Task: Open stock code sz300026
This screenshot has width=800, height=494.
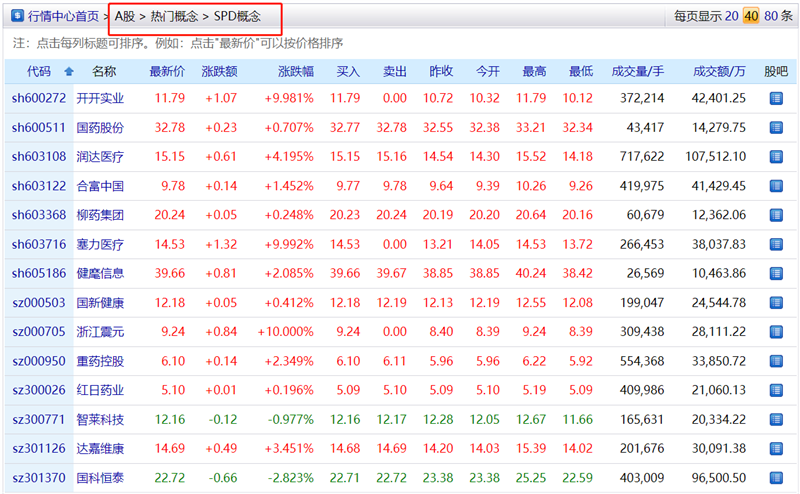Action: 39,390
